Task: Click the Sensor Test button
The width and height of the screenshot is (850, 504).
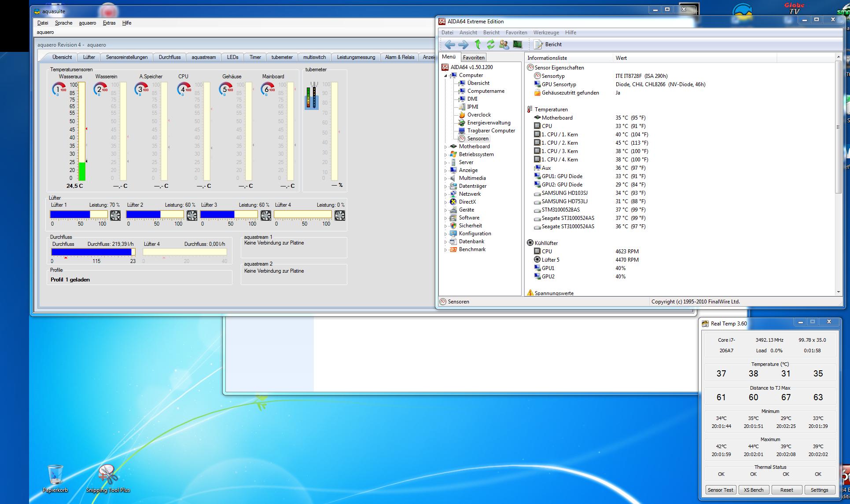Action: (x=721, y=490)
